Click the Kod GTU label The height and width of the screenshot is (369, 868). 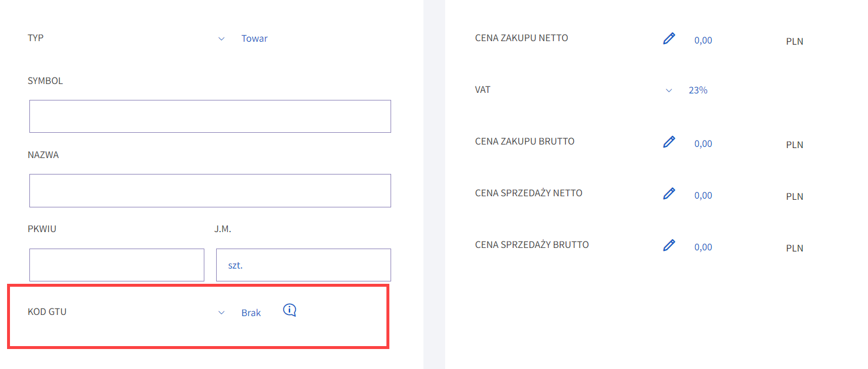pyautogui.click(x=47, y=312)
